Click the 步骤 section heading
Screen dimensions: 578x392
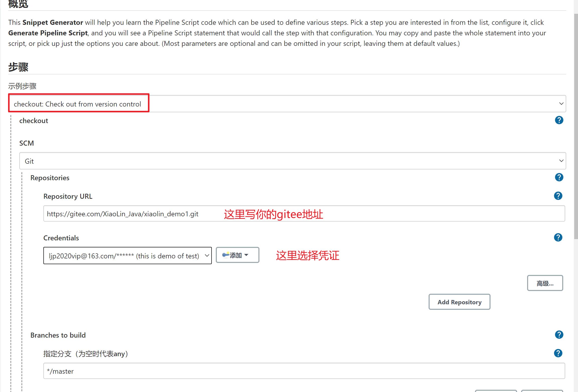(18, 67)
